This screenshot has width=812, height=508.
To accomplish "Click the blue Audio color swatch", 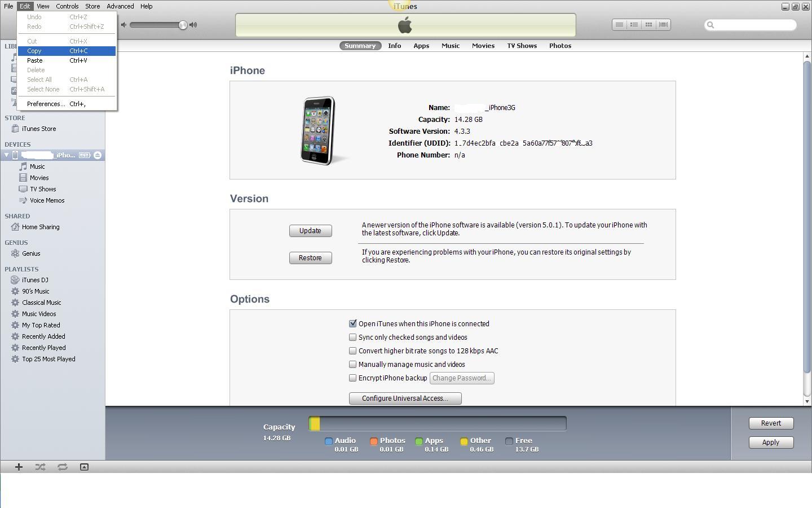I will 329,441.
